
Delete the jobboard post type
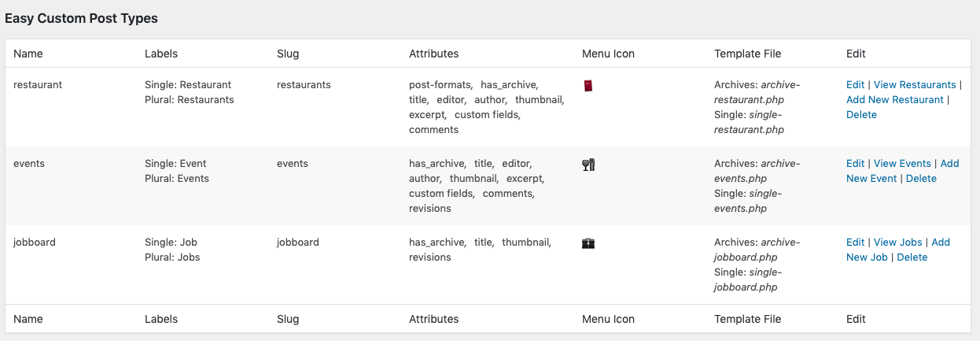(x=912, y=257)
